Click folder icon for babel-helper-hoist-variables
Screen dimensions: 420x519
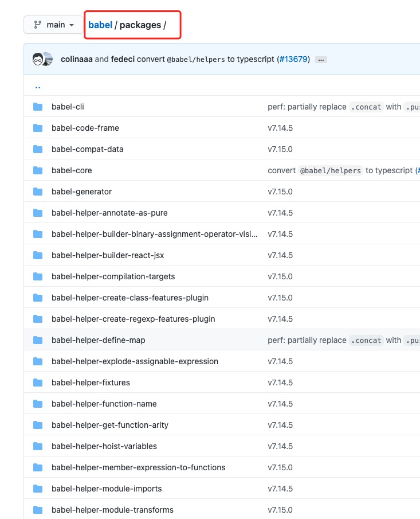(x=38, y=446)
